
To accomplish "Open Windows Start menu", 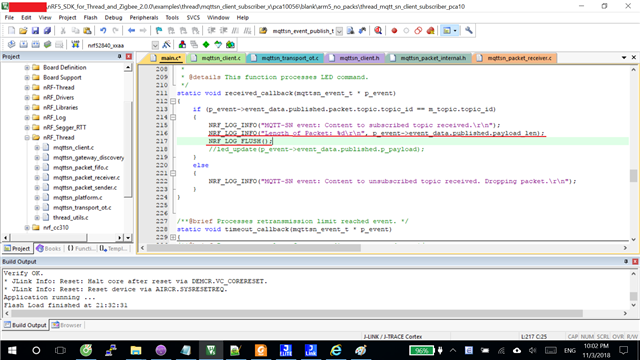I will click(12, 350).
